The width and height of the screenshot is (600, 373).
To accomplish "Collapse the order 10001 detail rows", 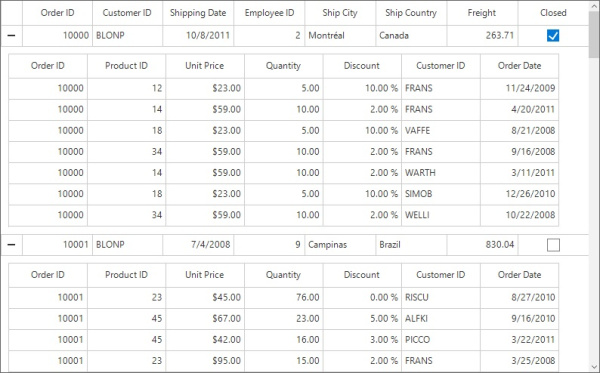I will [x=11, y=244].
